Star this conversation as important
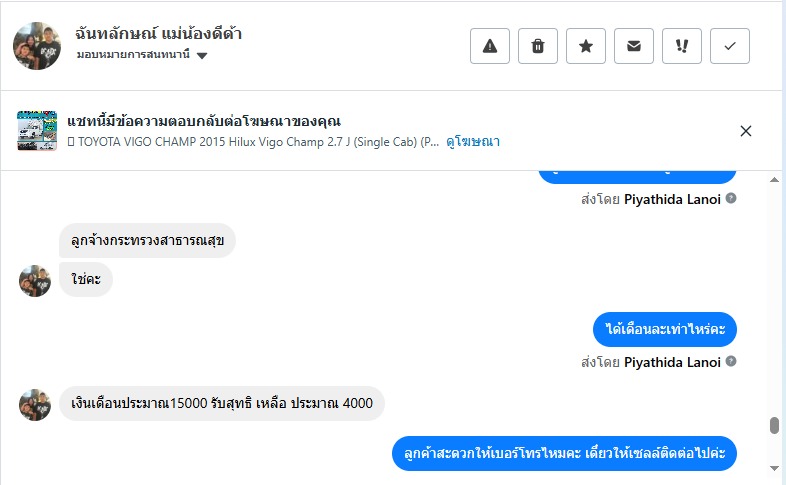 click(586, 46)
